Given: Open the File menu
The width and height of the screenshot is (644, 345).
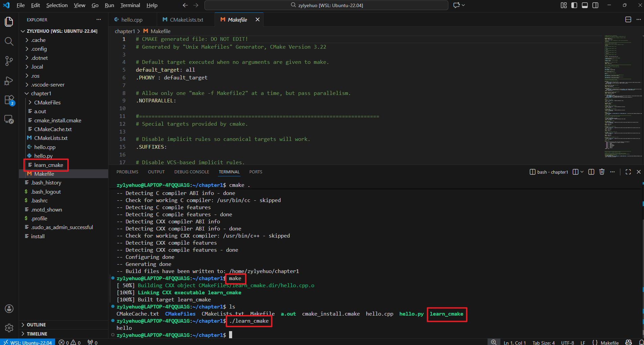Looking at the screenshot, I should [x=21, y=5].
